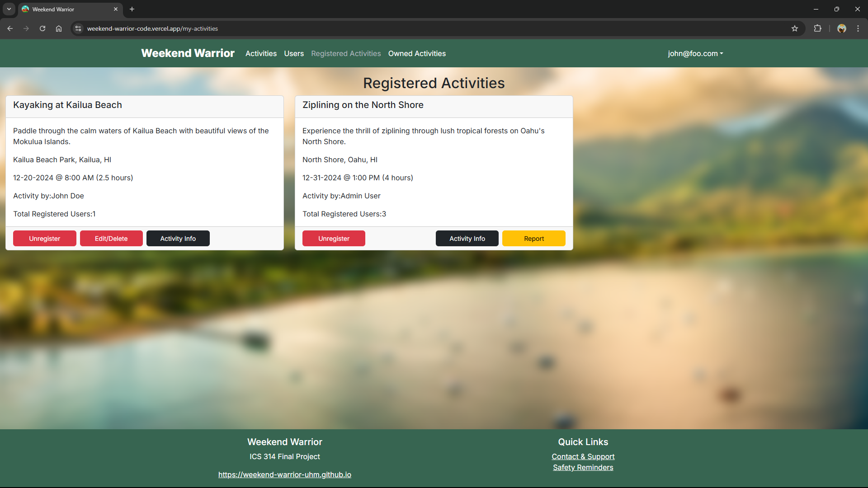
Task: Visit the weekend-warrior-uhm.github.io link
Action: pyautogui.click(x=284, y=474)
